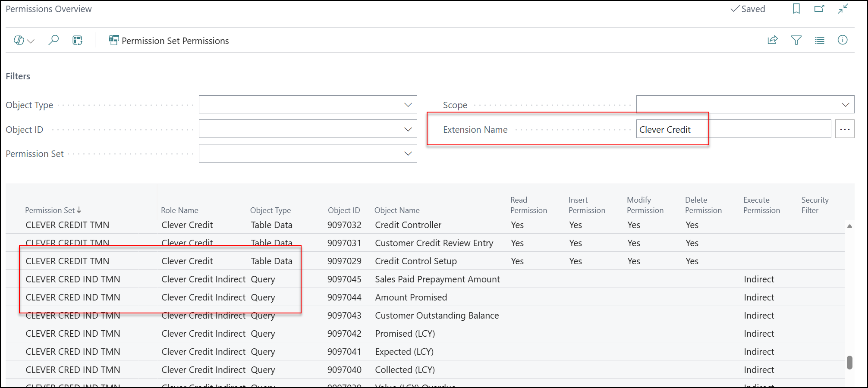This screenshot has height=388, width=868.
Task: Select the Customer Outstanding Balance cell
Action: tap(437, 315)
